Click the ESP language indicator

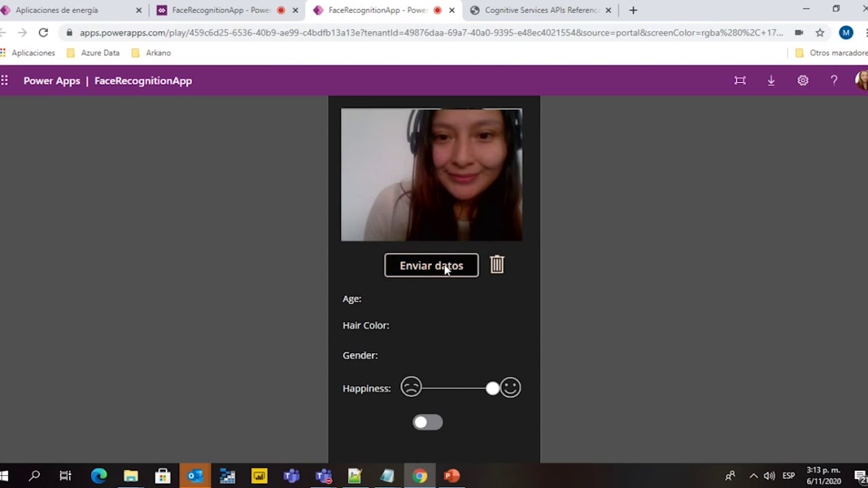tap(789, 476)
